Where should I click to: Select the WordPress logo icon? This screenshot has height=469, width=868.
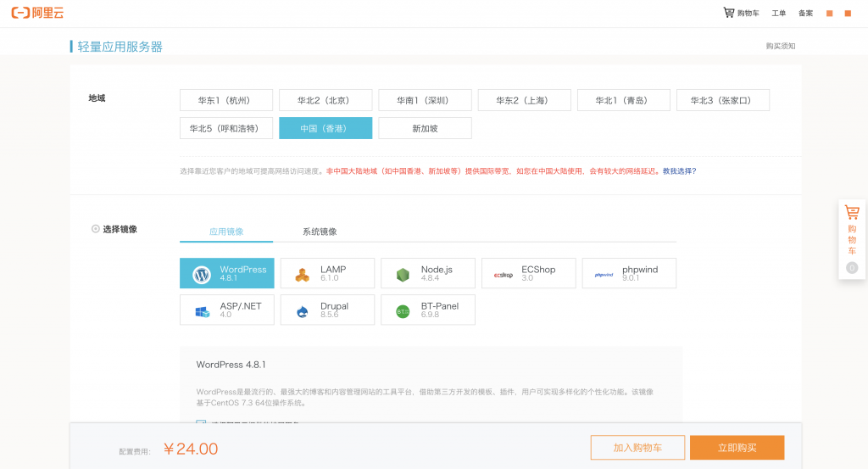202,274
